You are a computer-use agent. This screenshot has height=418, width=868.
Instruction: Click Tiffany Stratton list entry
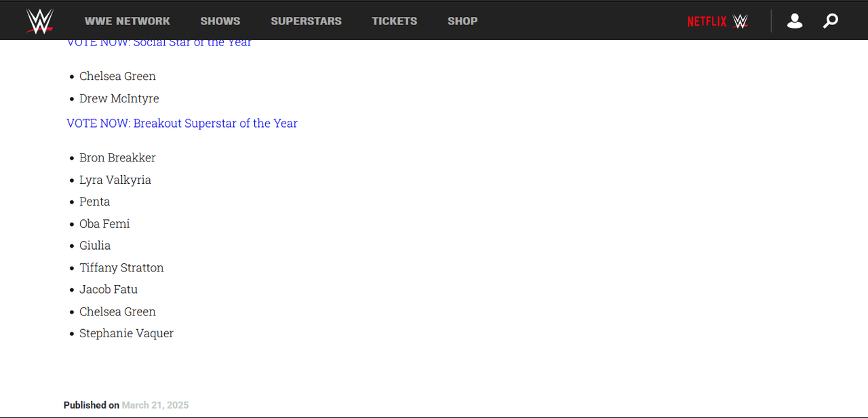(121, 268)
